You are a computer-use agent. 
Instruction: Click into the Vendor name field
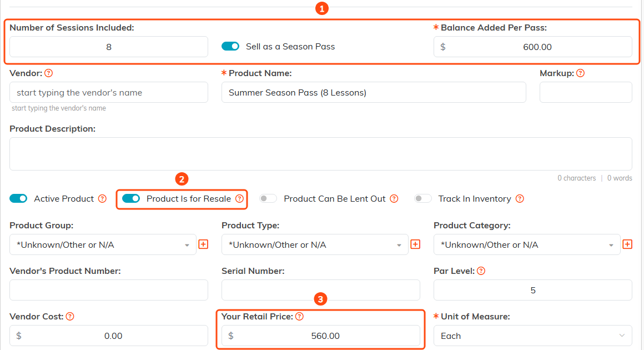[108, 92]
